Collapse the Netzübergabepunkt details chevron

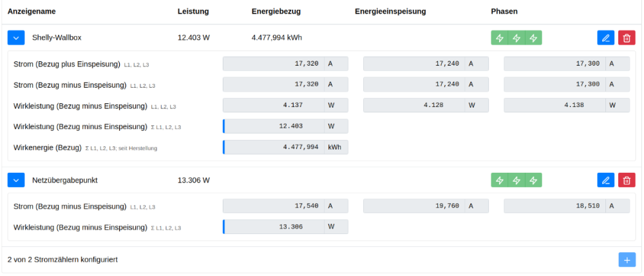[x=16, y=181]
